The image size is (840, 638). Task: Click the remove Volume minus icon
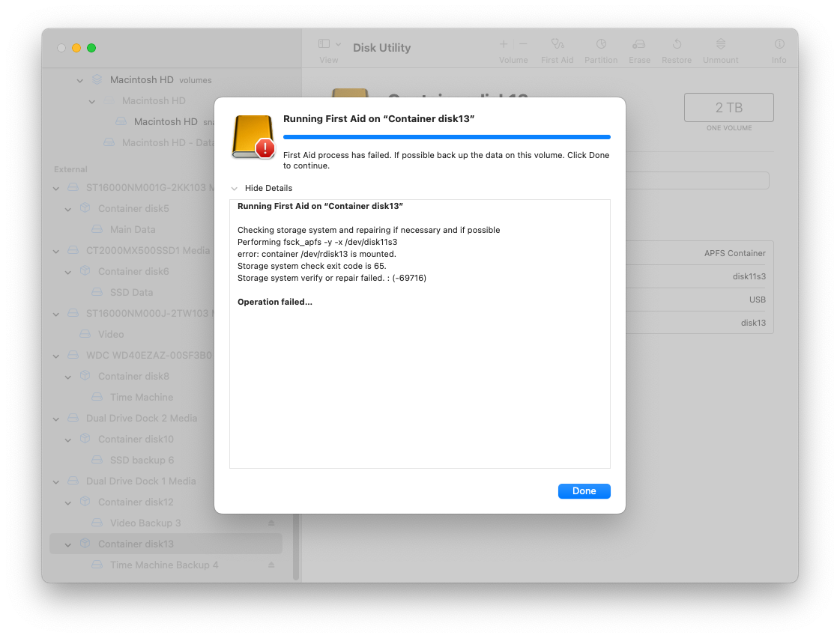point(523,44)
